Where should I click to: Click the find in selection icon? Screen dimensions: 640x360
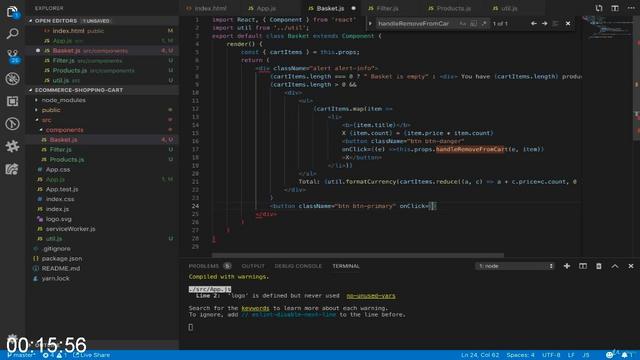coord(556,24)
